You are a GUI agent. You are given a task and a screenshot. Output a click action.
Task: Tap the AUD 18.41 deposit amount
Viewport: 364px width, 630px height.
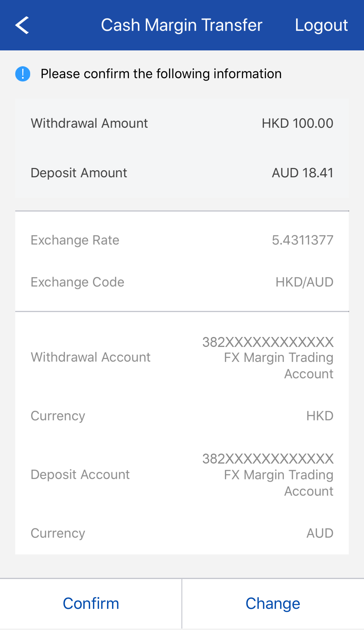[x=302, y=173]
